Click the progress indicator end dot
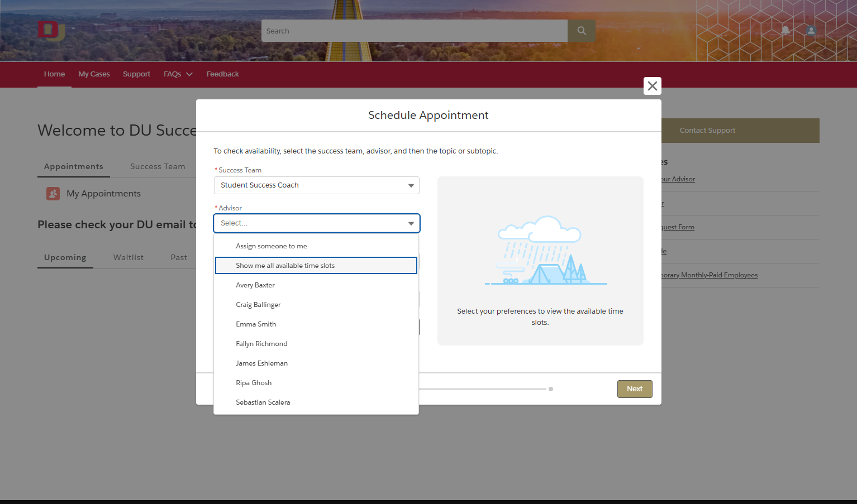The image size is (857, 504). coord(551,389)
